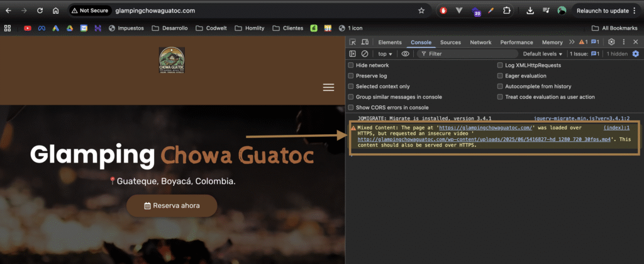Show more DevTools tabs with double chevron
The width and height of the screenshot is (644, 264).
click(572, 42)
